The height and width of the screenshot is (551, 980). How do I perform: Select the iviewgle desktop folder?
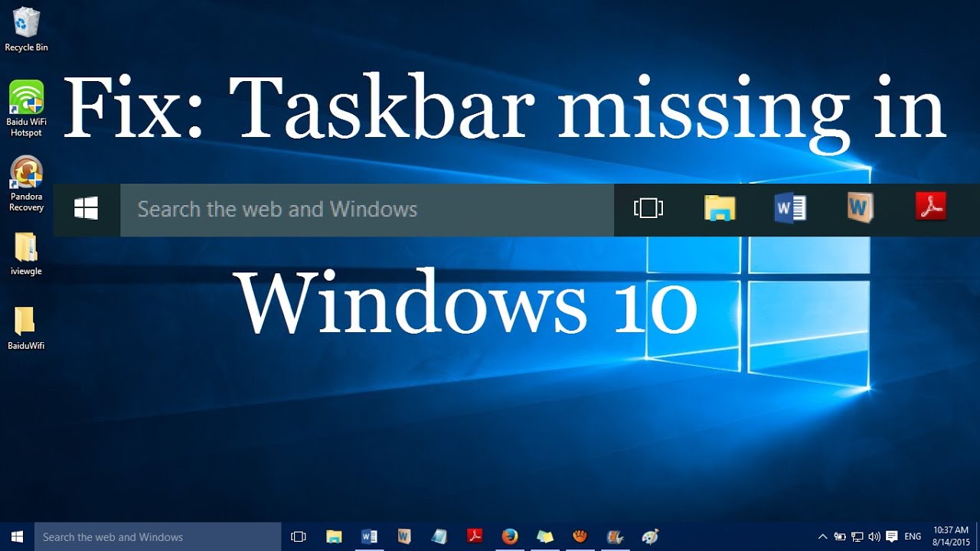pyautogui.click(x=26, y=254)
